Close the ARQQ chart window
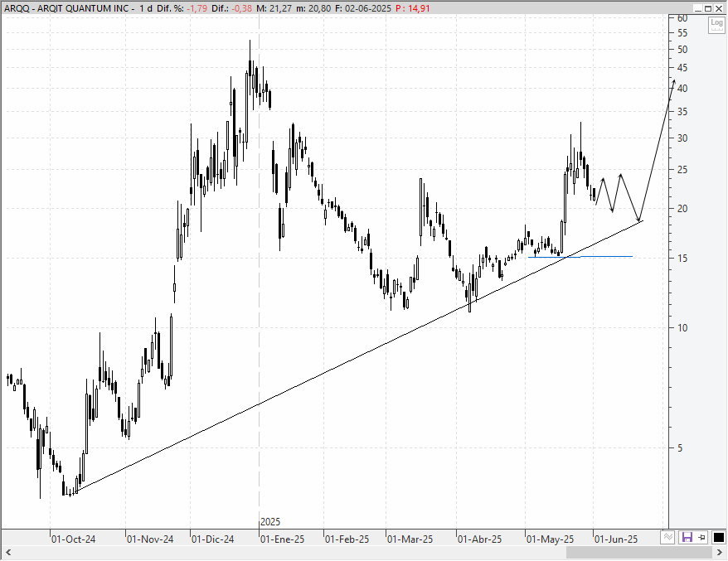The height and width of the screenshot is (561, 728). pyautogui.click(x=719, y=8)
